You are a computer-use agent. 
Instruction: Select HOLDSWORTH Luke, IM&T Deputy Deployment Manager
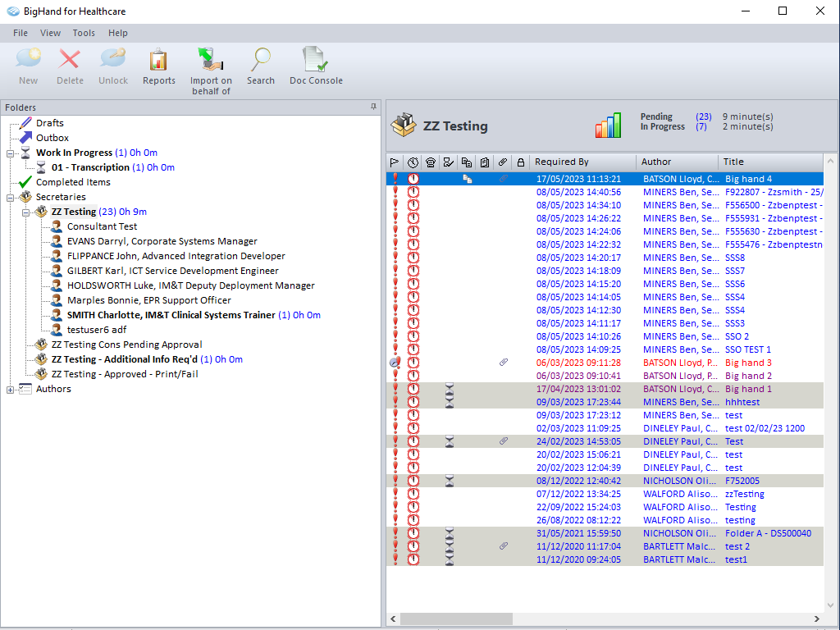coord(190,285)
